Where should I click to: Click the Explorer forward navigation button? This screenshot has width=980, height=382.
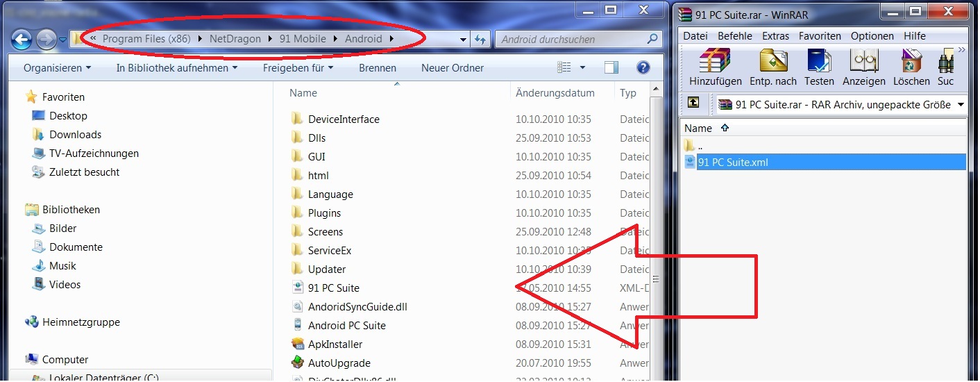click(x=46, y=39)
